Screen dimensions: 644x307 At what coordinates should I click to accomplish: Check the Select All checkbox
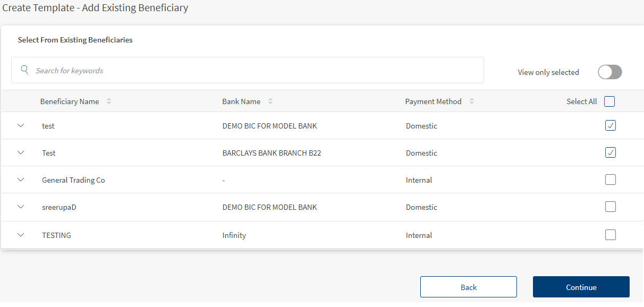coord(609,101)
